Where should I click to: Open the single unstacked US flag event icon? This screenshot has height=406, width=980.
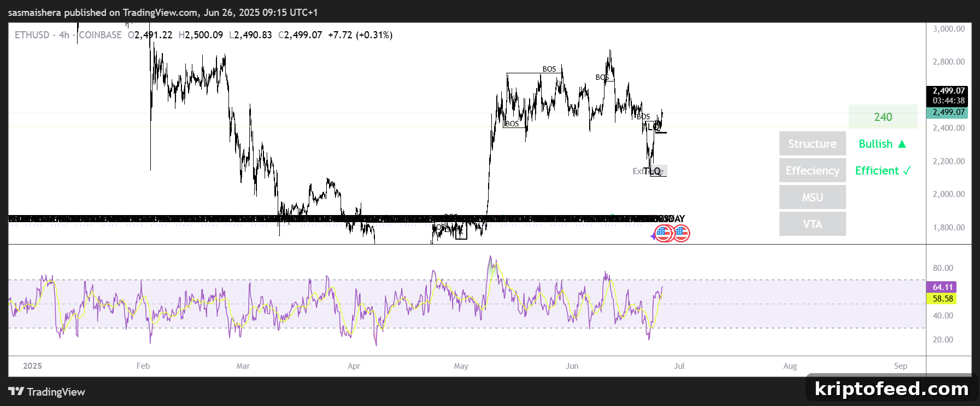pos(682,234)
